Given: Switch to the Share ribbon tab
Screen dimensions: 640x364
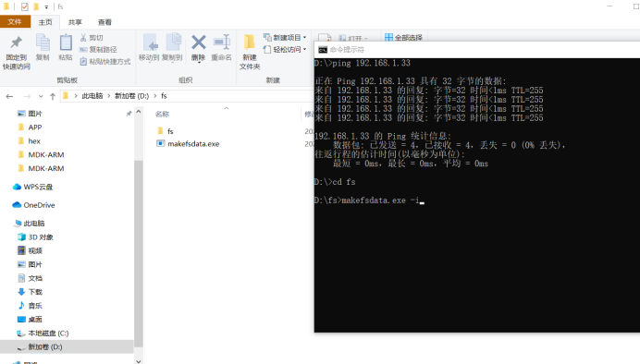Looking at the screenshot, I should click(75, 22).
